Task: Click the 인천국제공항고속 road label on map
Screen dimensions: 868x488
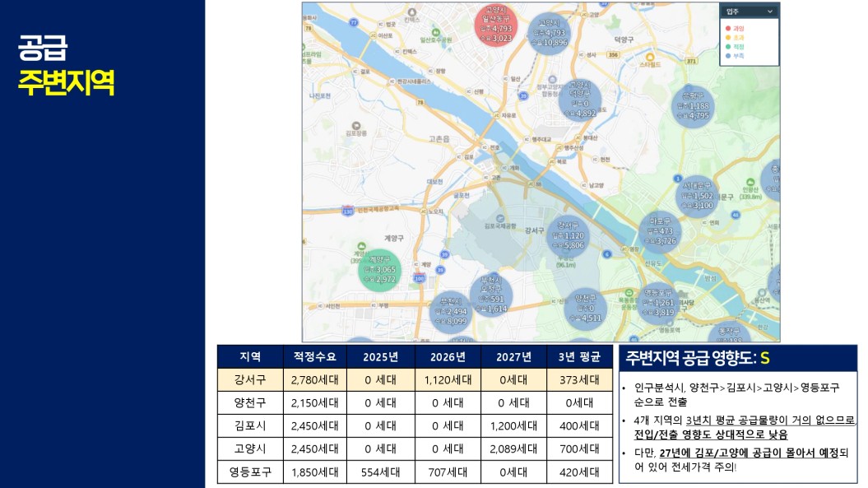Action: [x=378, y=209]
